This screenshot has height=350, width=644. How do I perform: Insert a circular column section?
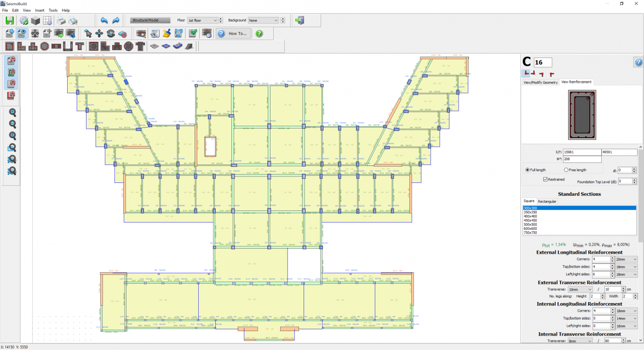click(44, 46)
